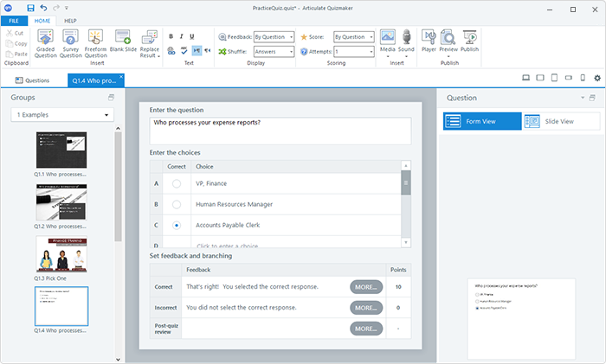Switch to tablet portrait preview
The image size is (606, 364).
point(554,78)
